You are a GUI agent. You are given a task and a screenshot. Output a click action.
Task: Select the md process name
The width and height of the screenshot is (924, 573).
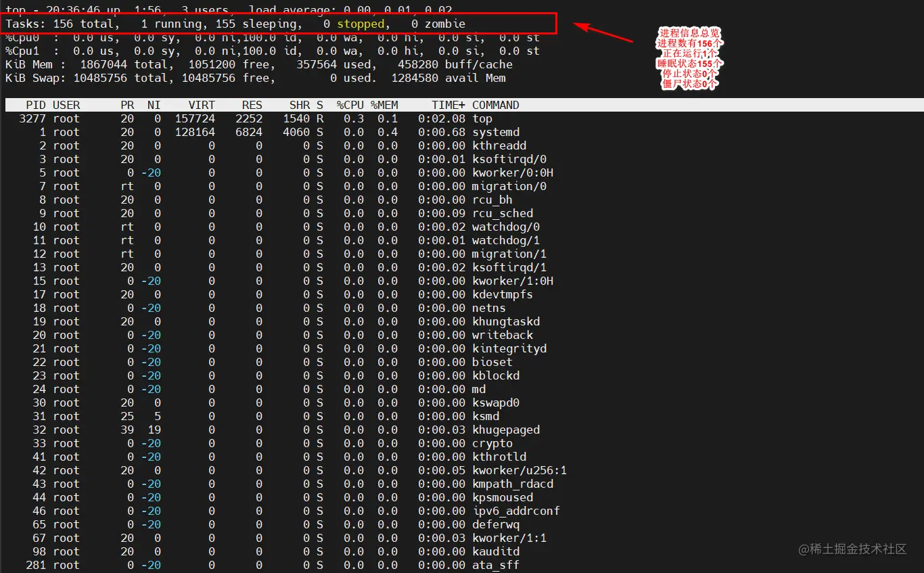point(479,389)
